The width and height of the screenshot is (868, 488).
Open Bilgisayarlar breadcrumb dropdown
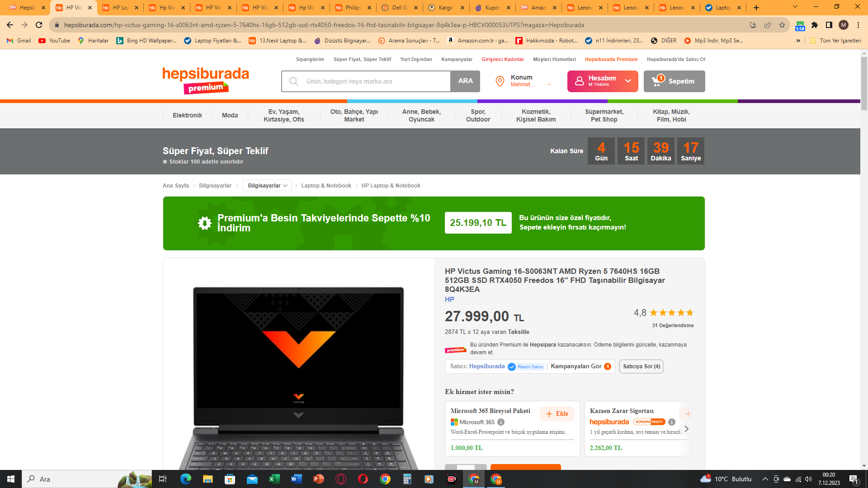(267, 186)
